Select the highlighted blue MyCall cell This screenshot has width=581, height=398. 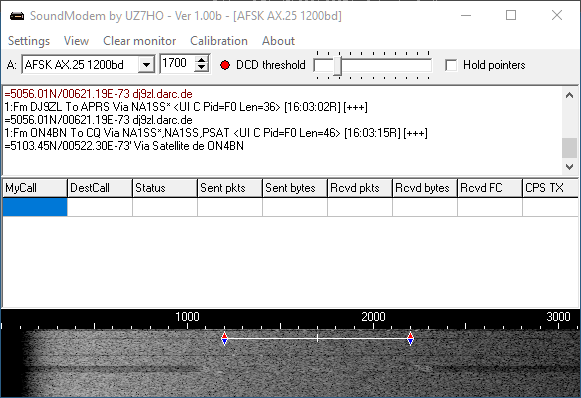tap(35, 207)
